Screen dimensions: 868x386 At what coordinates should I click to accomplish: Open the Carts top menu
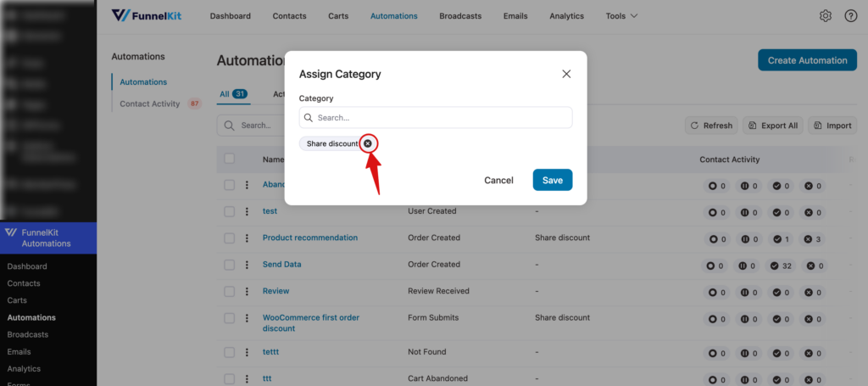338,16
